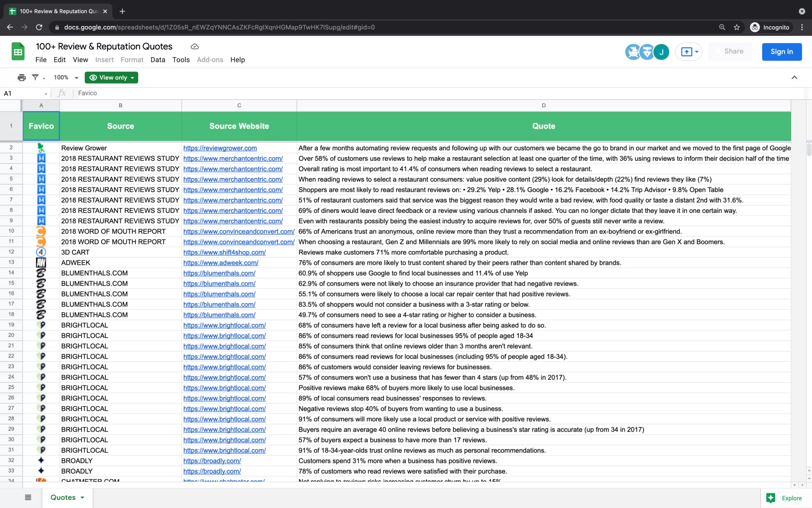Click the document title text
The width and height of the screenshot is (812, 508).
[x=104, y=46]
